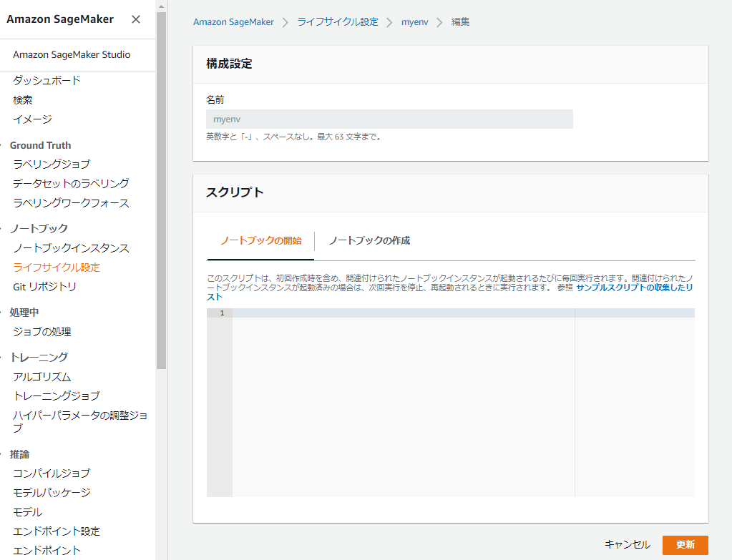Open ジョブの処理 page
This screenshot has height=560, width=732.
(x=42, y=332)
